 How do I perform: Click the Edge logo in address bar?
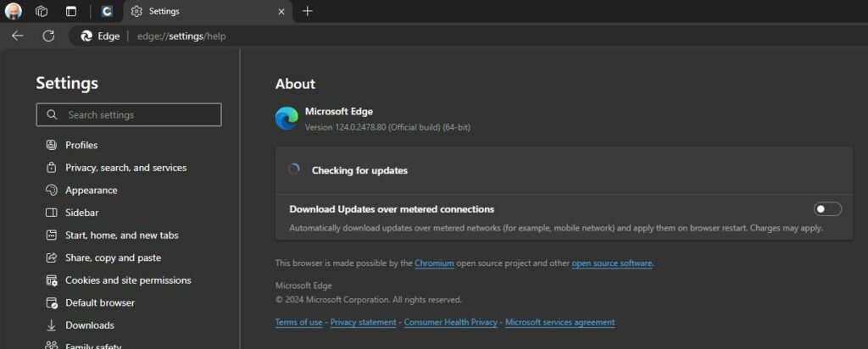86,36
